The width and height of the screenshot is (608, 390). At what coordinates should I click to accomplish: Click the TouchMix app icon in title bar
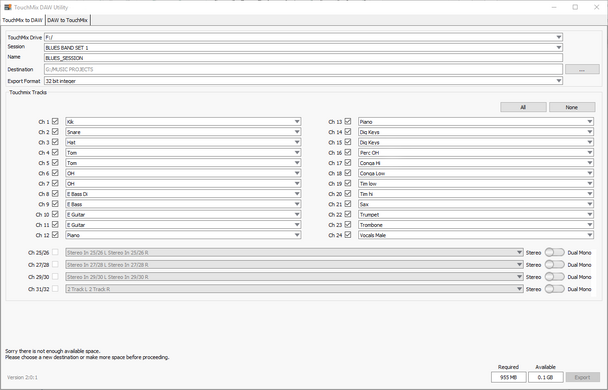point(7,7)
